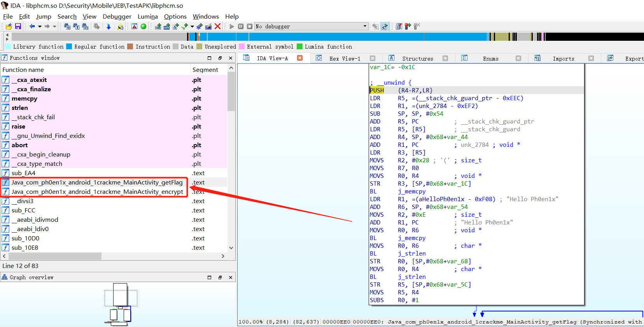This screenshot has height=327, width=644.
Task: Switch to the Imports tab
Action: 563,58
